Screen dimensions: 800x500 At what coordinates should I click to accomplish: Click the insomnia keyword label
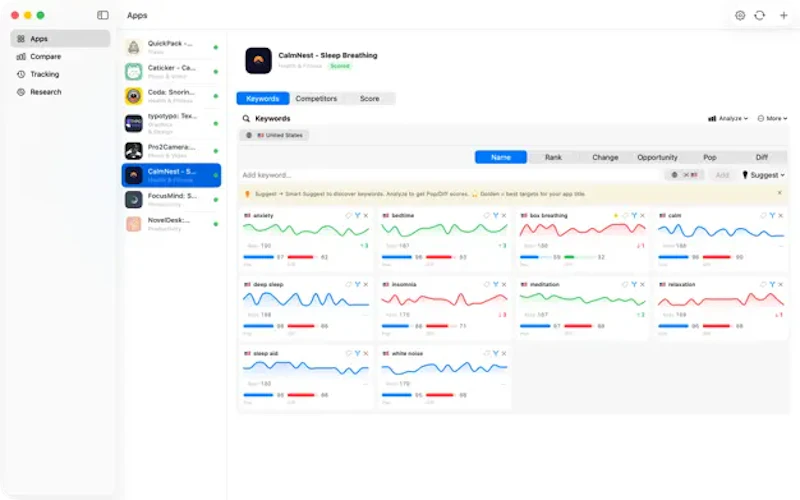point(404,284)
